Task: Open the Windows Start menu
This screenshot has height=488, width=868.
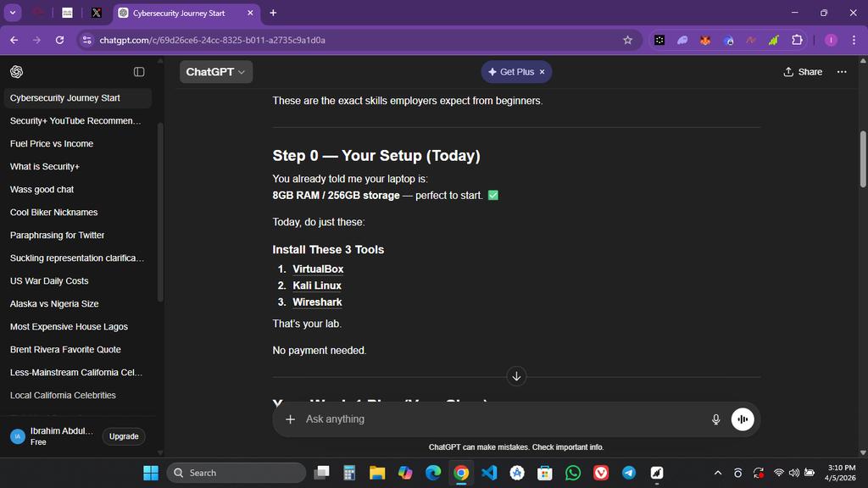Action: 151,473
